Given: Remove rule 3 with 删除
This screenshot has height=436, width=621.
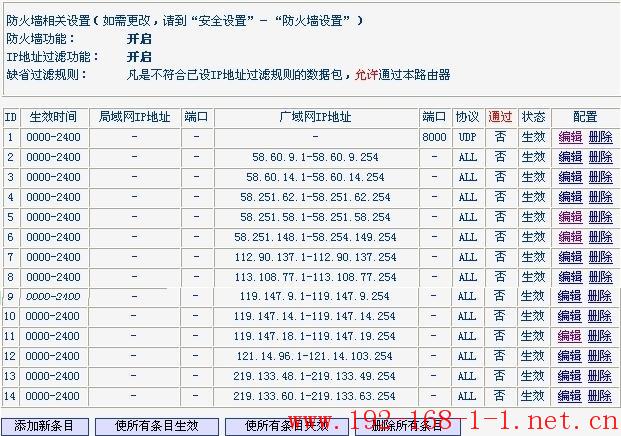Looking at the screenshot, I should (600, 177).
